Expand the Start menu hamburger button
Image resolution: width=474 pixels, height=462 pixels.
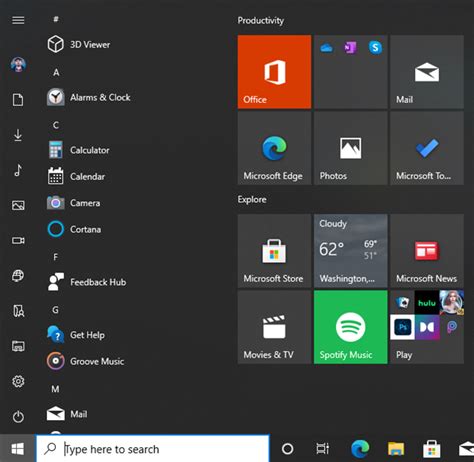[x=18, y=20]
